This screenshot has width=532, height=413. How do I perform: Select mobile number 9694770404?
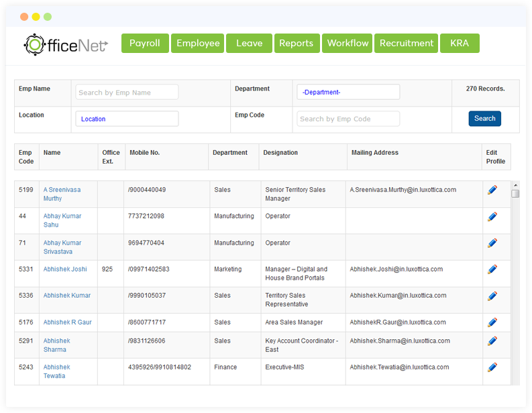[x=146, y=243]
